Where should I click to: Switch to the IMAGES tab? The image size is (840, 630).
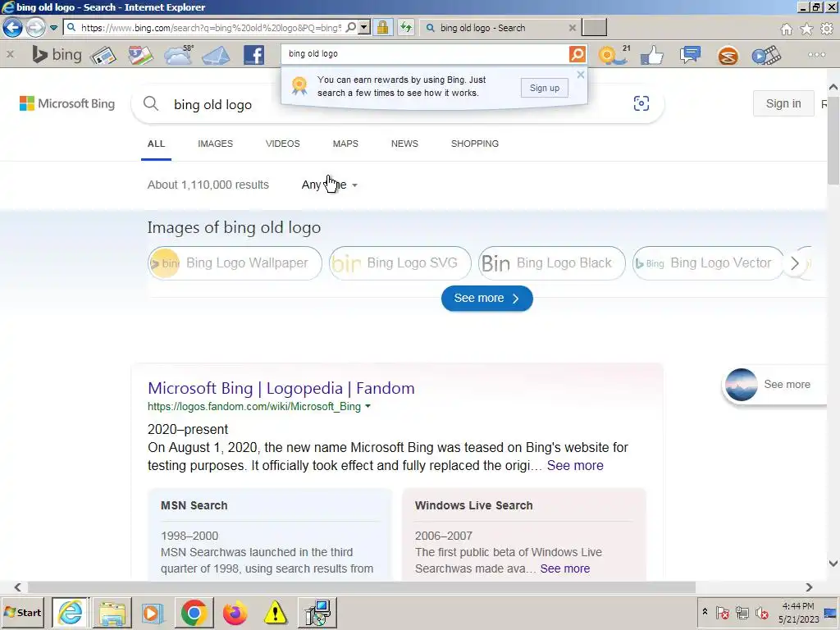[x=216, y=144]
